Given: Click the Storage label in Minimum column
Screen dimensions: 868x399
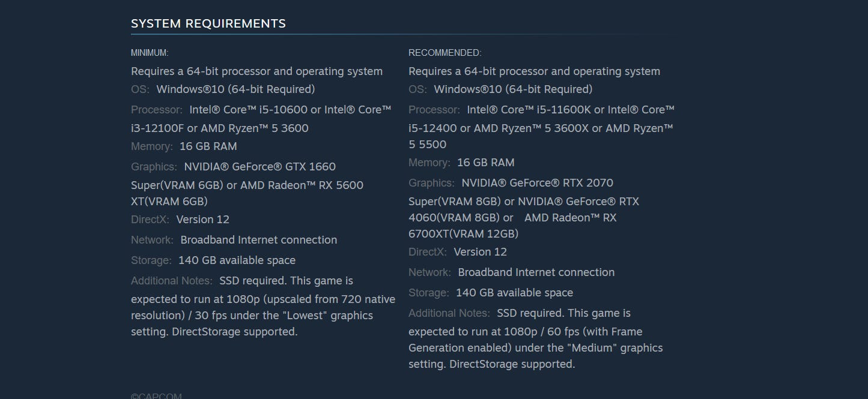Looking at the screenshot, I should [x=151, y=260].
